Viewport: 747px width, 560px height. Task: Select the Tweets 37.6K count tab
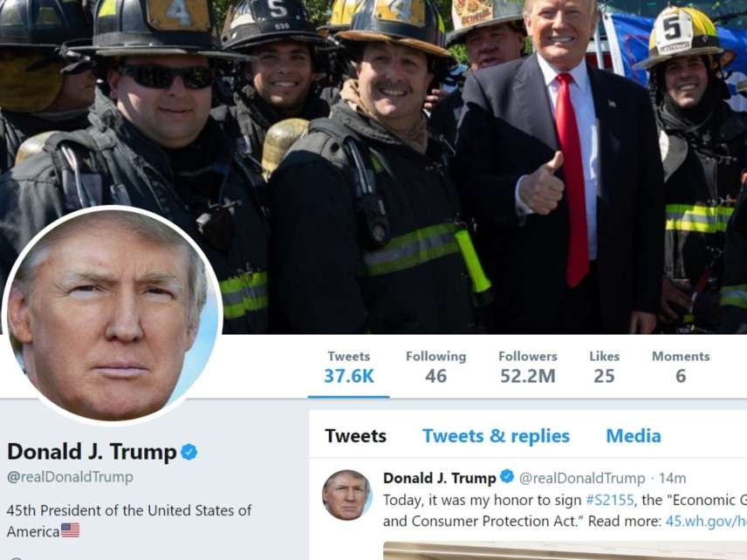pos(349,367)
